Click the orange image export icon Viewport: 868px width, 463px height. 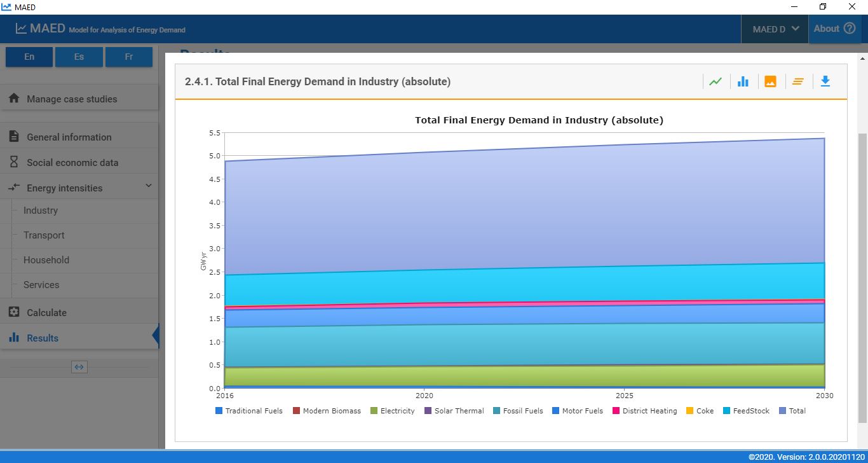point(770,81)
